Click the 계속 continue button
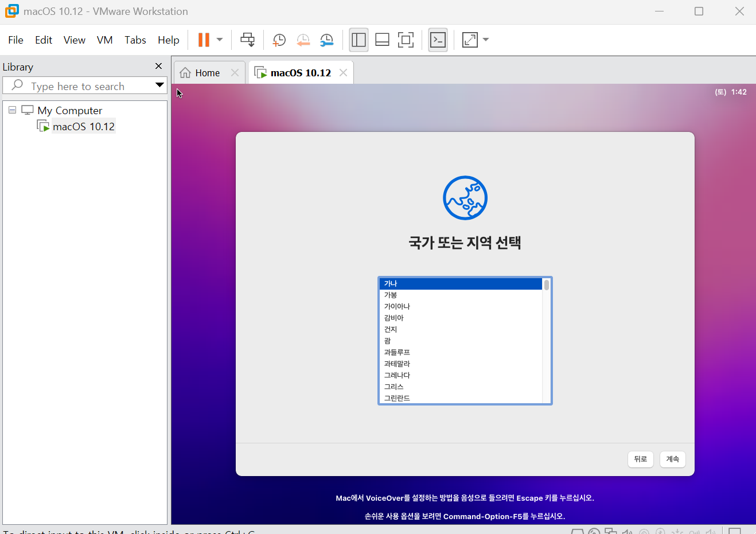 (x=673, y=459)
